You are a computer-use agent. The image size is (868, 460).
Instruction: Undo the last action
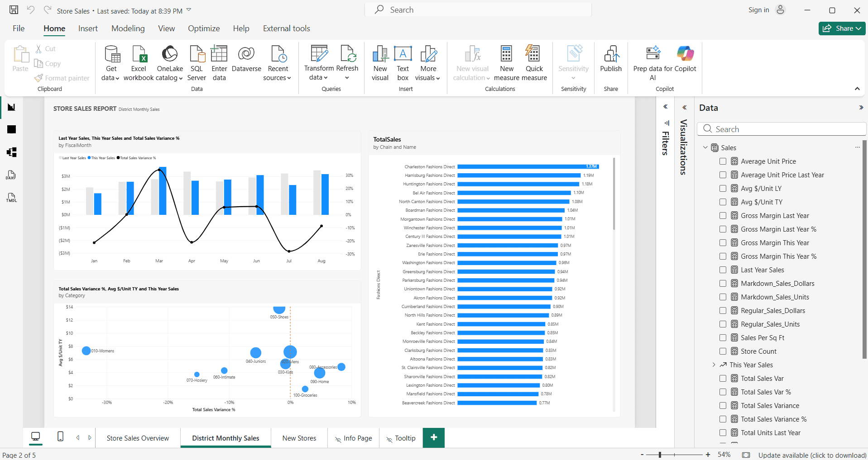[x=30, y=9]
